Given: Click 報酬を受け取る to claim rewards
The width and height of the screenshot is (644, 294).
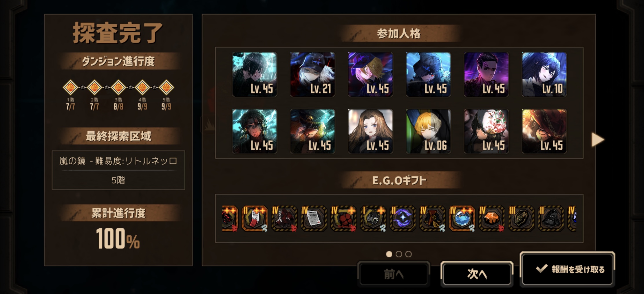Looking at the screenshot, I should [568, 269].
